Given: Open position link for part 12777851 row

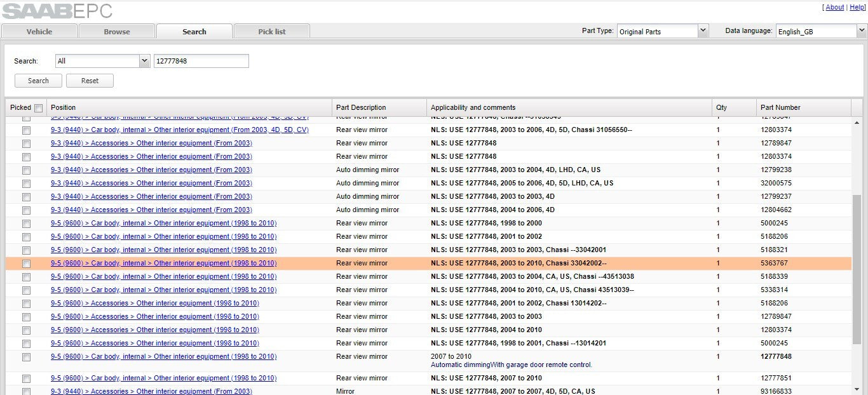Looking at the screenshot, I should click(x=163, y=378).
